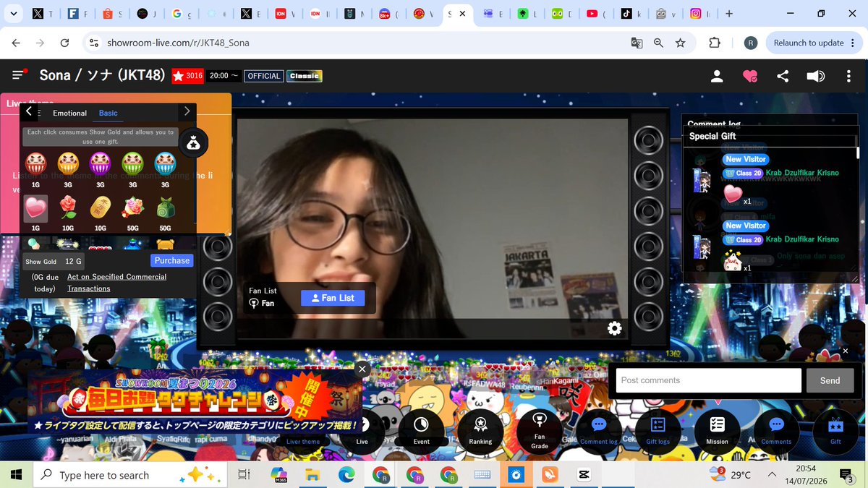This screenshot has width=868, height=488.
Task: Go to previous gift tabs with left arrow
Action: click(29, 111)
